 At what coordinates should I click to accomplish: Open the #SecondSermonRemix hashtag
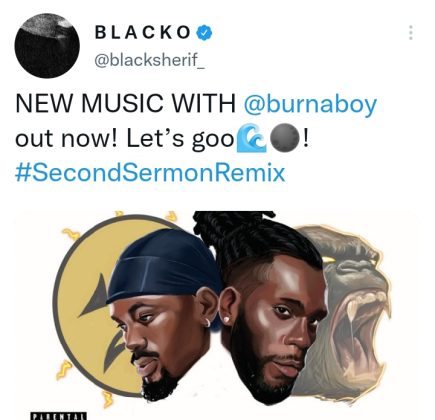[150, 173]
